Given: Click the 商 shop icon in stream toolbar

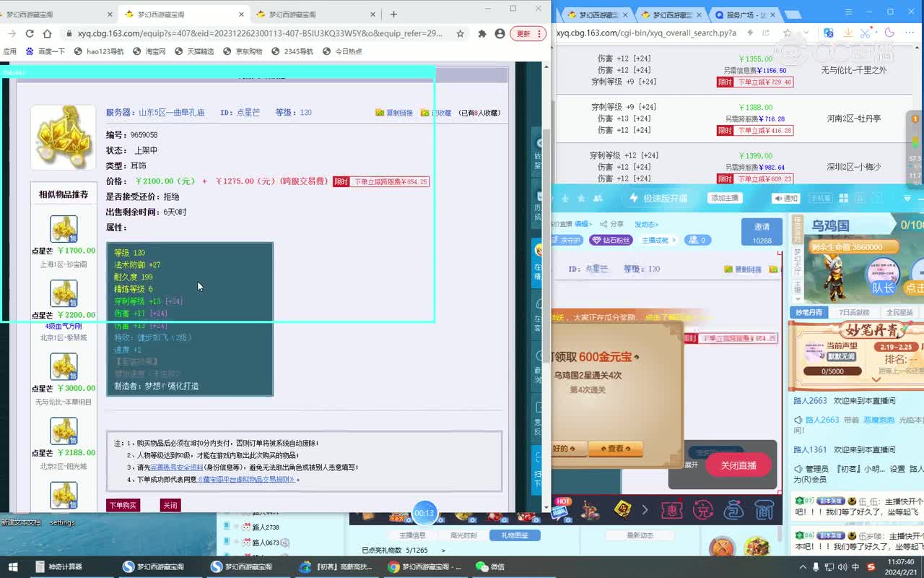Looking at the screenshot, I should tap(764, 510).
